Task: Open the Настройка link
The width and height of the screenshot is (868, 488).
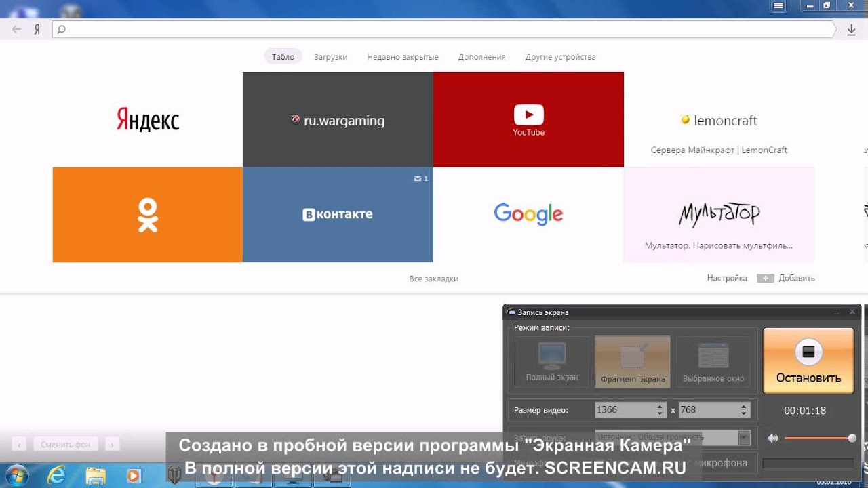Action: (727, 278)
